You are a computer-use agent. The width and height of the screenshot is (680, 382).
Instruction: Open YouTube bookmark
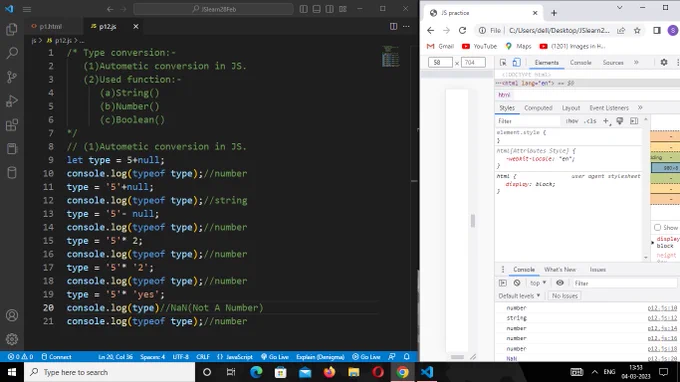click(x=480, y=46)
